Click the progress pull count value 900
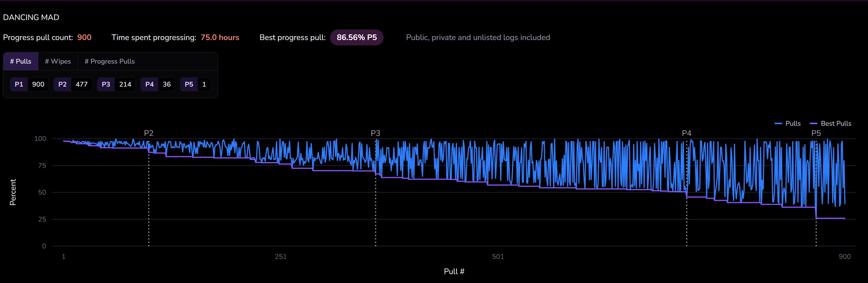 click(x=84, y=37)
